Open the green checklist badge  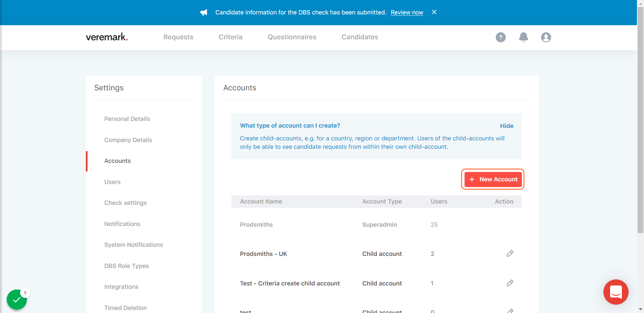[x=17, y=299]
